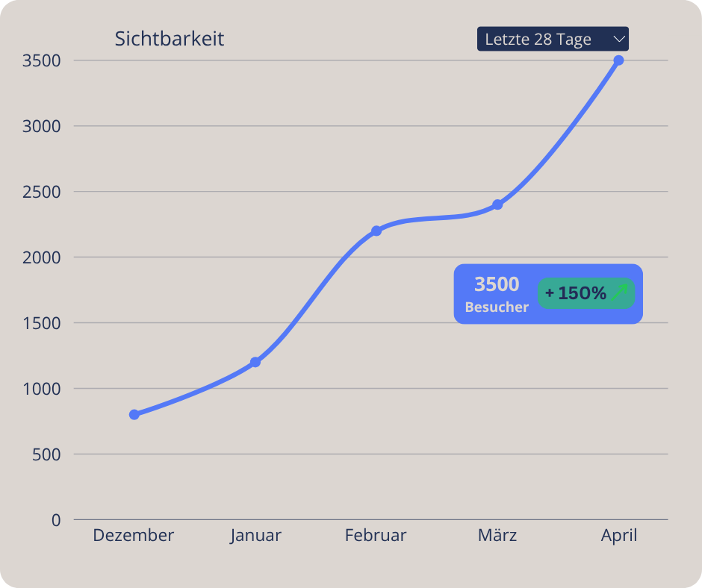The height and width of the screenshot is (588, 702).
Task: Open the Letzte 28 Tage dropdown
Action: click(552, 40)
